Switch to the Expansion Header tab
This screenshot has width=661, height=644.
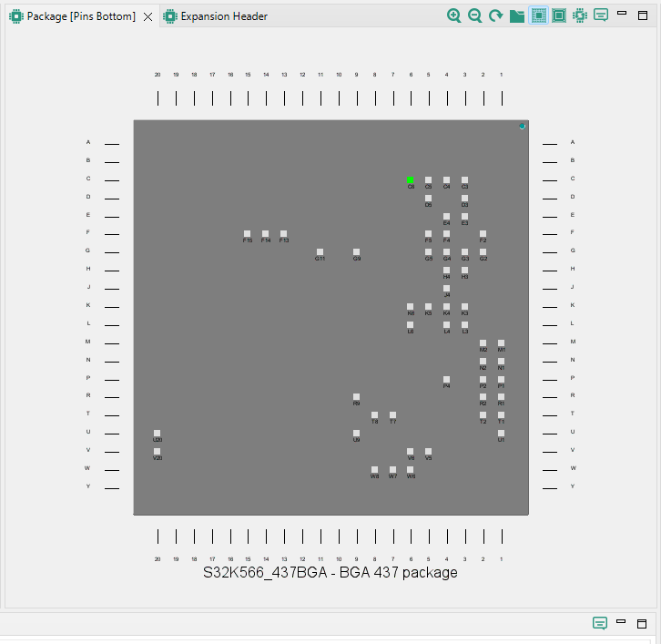(216, 16)
